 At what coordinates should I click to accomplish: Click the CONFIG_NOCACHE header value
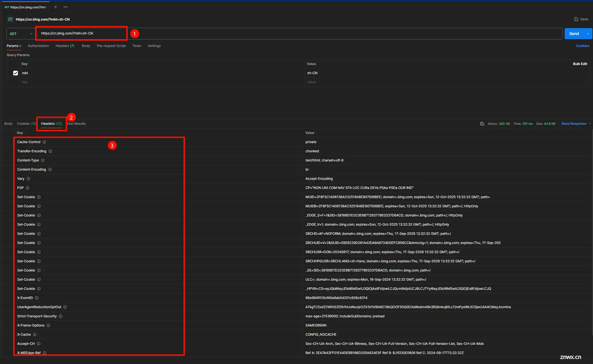[321, 335]
